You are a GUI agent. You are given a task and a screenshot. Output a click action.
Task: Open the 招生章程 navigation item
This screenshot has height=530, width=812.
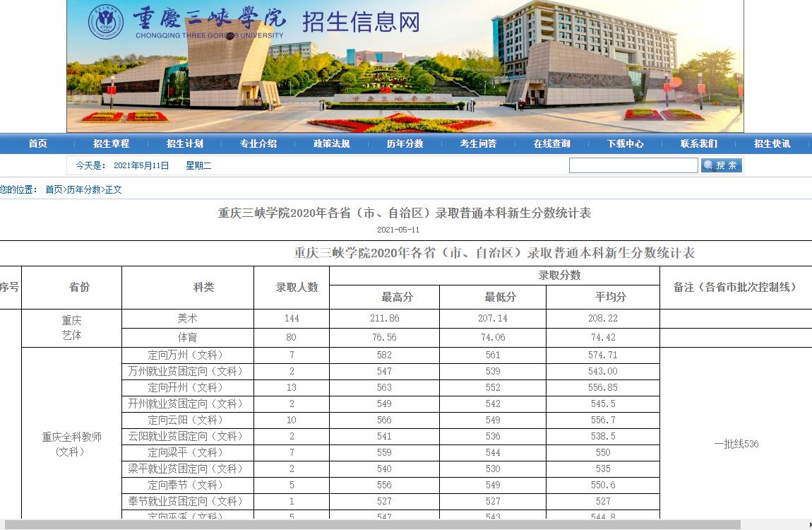point(112,143)
